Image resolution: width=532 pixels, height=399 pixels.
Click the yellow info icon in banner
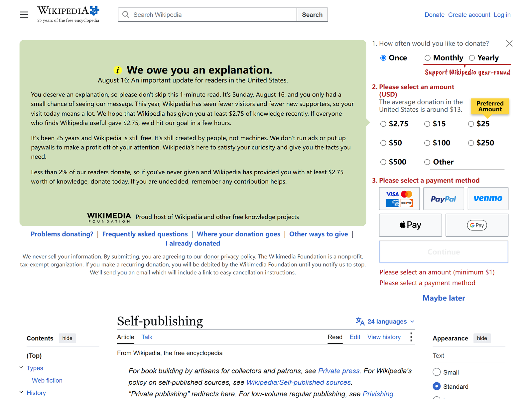click(117, 70)
